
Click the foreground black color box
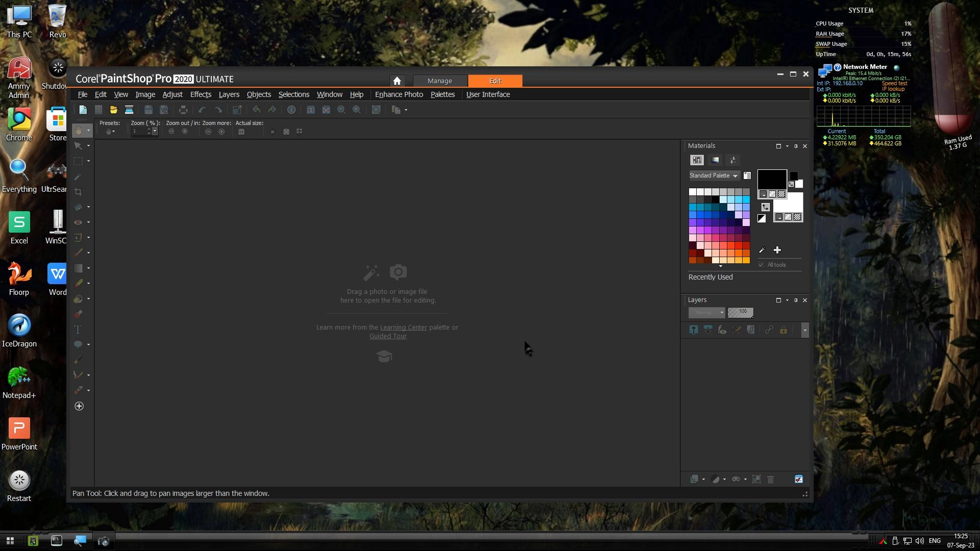tap(772, 180)
